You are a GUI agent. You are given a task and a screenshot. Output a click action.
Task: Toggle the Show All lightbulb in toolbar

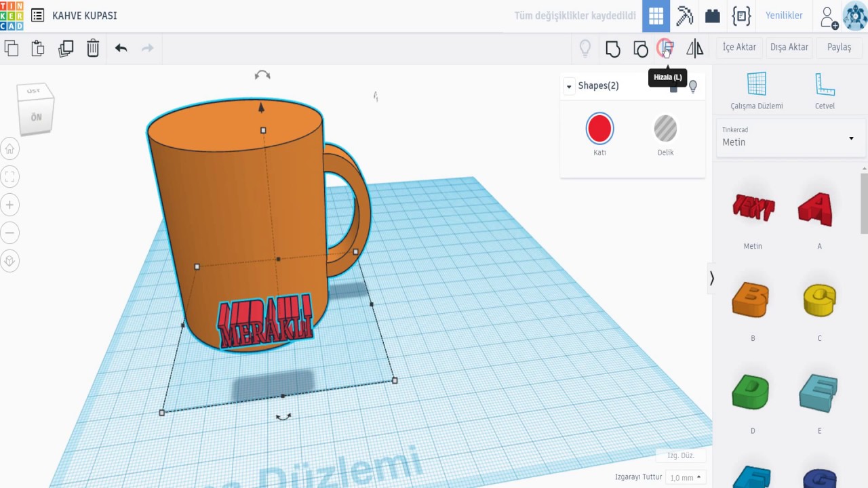(x=585, y=49)
